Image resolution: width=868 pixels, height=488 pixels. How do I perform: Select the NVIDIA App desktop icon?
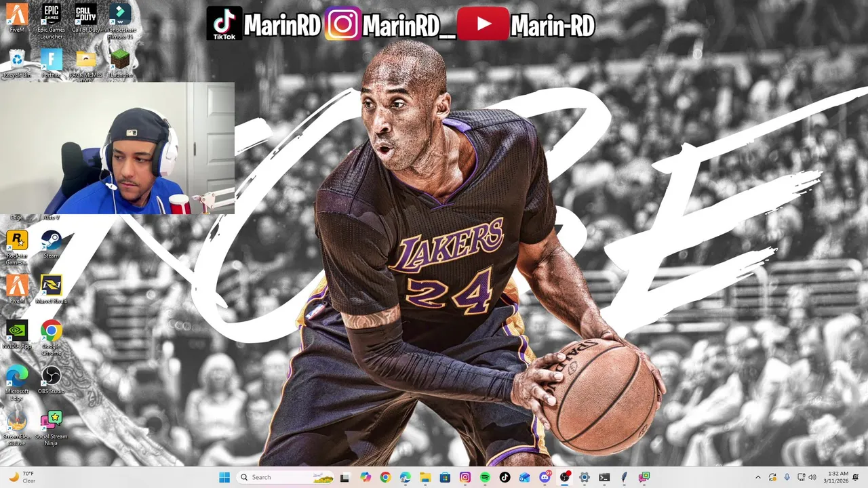click(x=17, y=334)
